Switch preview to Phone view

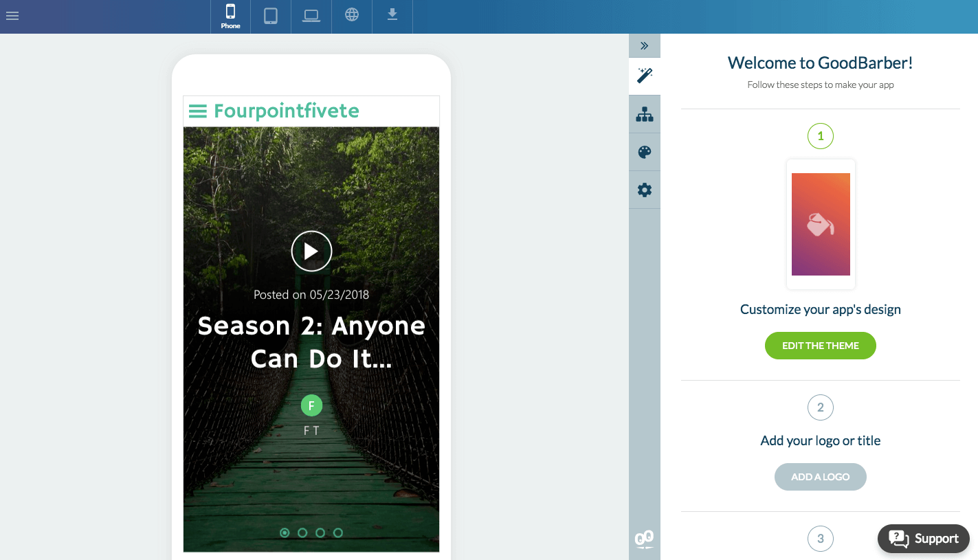tap(230, 16)
